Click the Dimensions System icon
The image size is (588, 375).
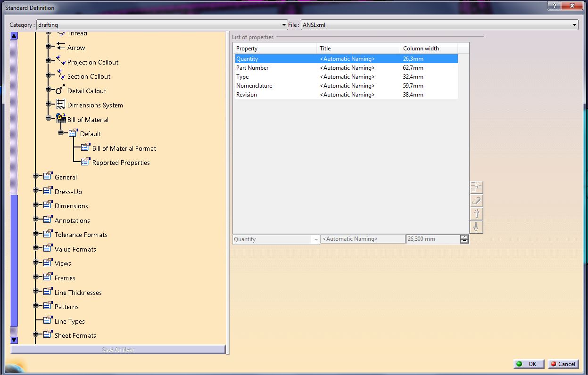click(x=61, y=104)
